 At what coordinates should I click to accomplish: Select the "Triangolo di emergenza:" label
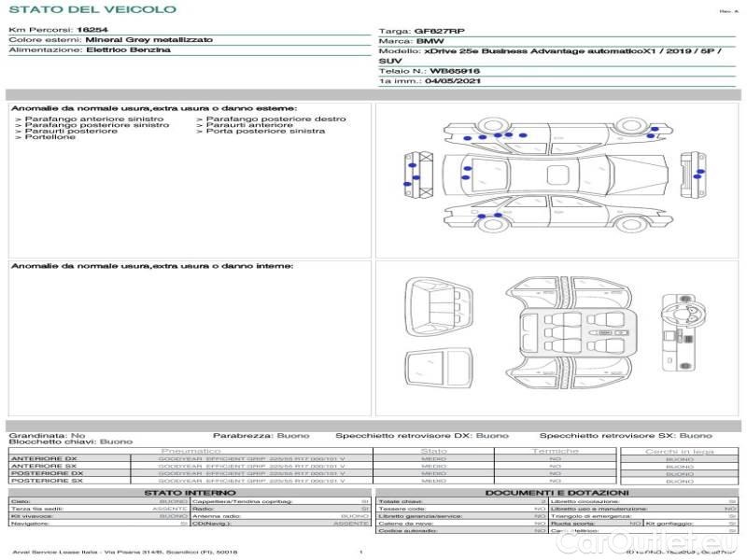coord(591,516)
